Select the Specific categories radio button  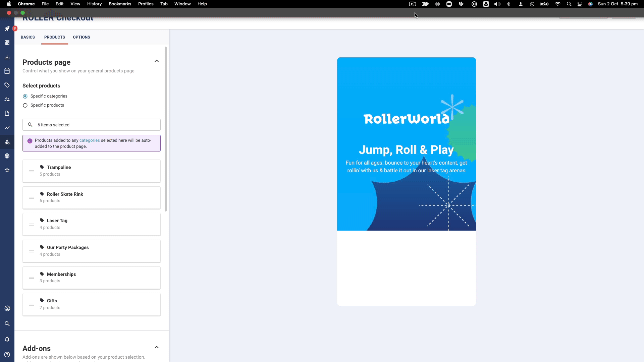click(25, 96)
